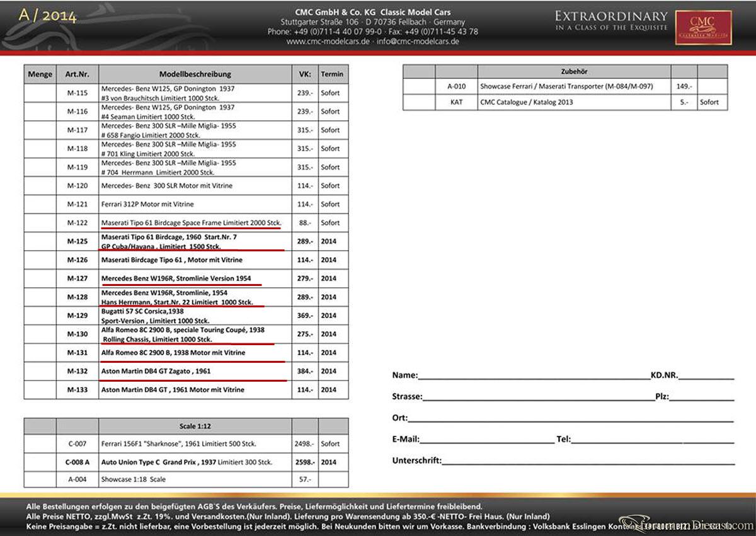Click Aston Martin DB4 GT Zagato, 1961
This screenshot has width=756, height=536.
coord(156,372)
